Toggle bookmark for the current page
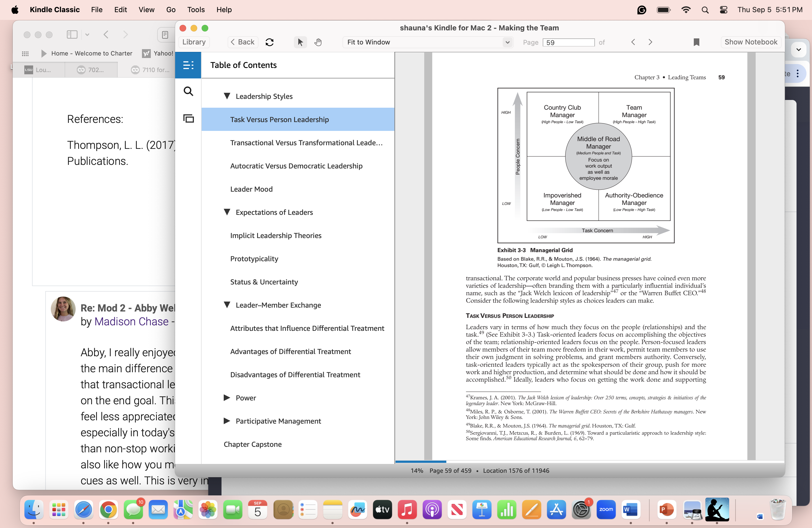 point(696,42)
